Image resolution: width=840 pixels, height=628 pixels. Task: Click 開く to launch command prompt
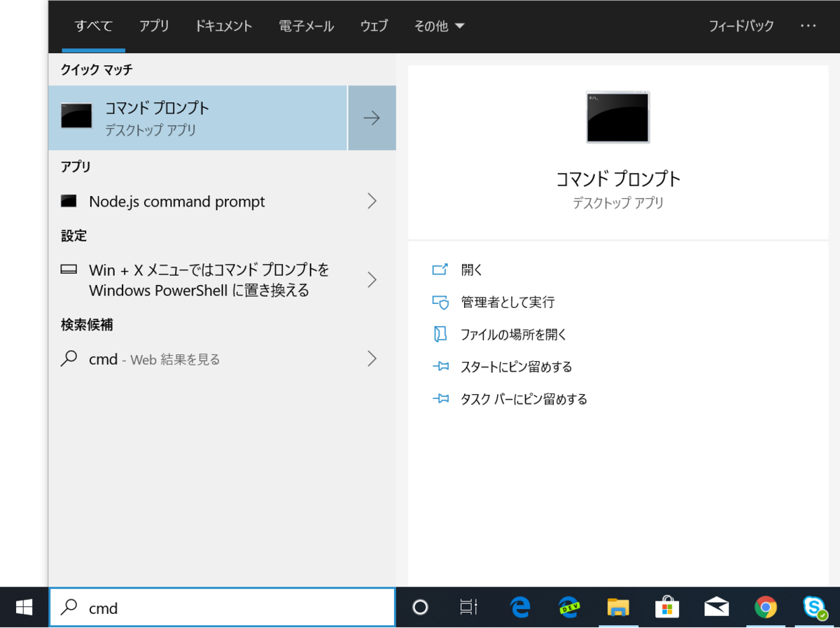point(472,270)
